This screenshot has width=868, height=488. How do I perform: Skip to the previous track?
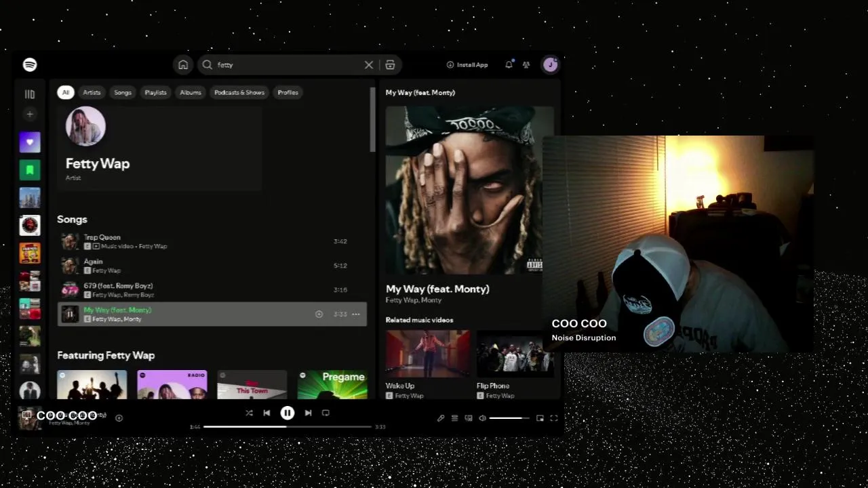click(x=267, y=413)
